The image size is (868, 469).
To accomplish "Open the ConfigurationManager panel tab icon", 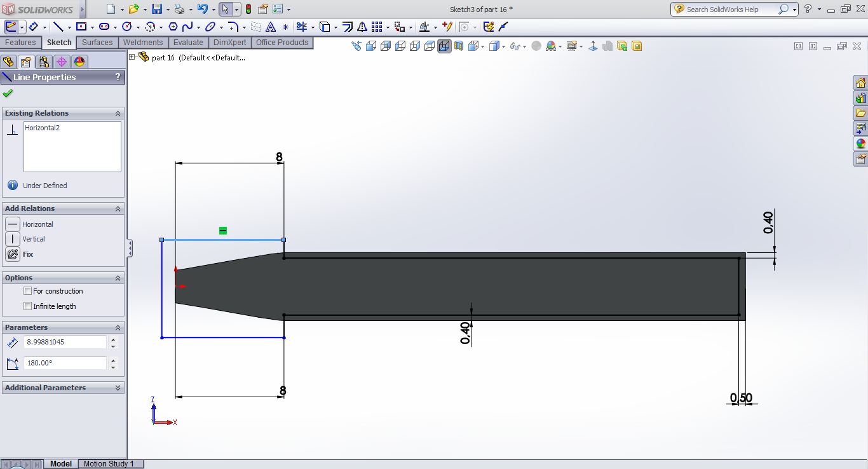I will click(x=43, y=62).
